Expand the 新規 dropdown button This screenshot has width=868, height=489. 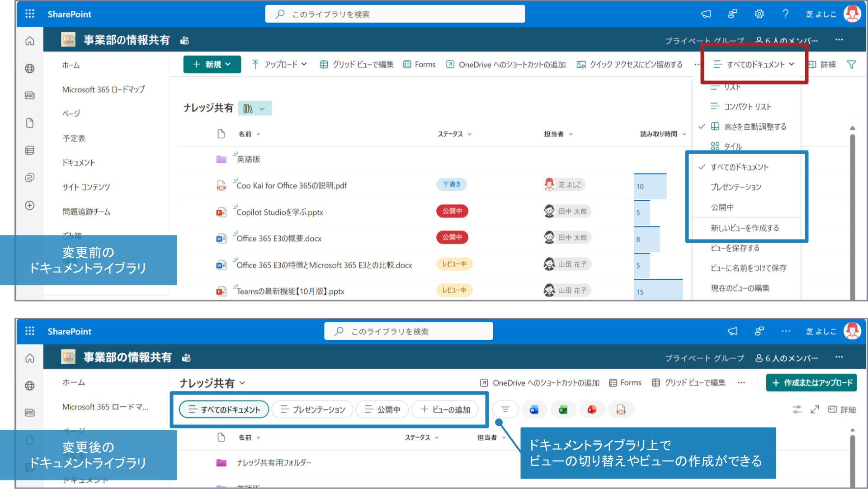[x=212, y=65]
